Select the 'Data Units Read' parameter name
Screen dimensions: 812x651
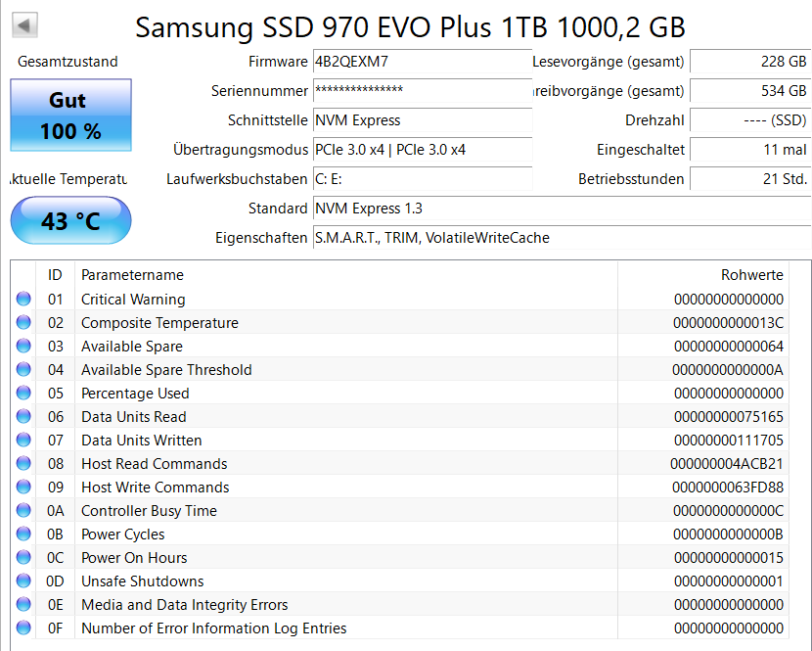(134, 417)
